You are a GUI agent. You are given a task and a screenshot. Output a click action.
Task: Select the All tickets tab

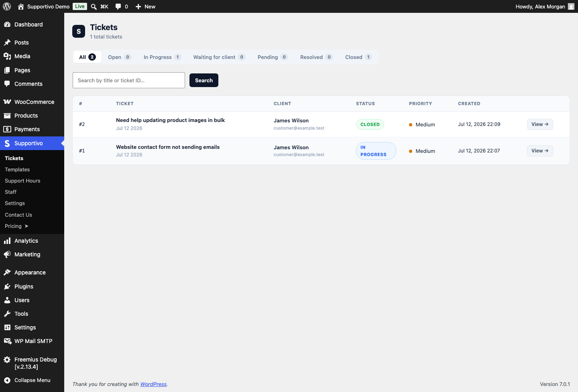click(x=87, y=57)
